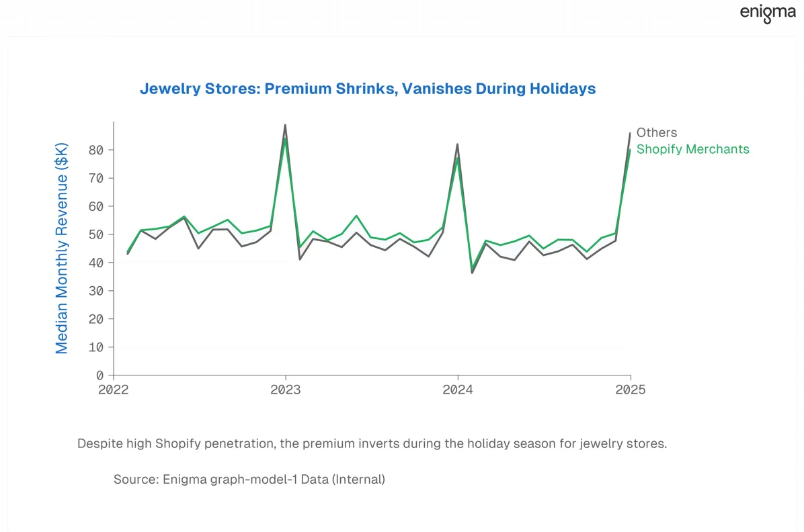Viewport: 804px width, 532px height.
Task: Click the 2024 holiday peak on the chart
Action: (x=457, y=144)
